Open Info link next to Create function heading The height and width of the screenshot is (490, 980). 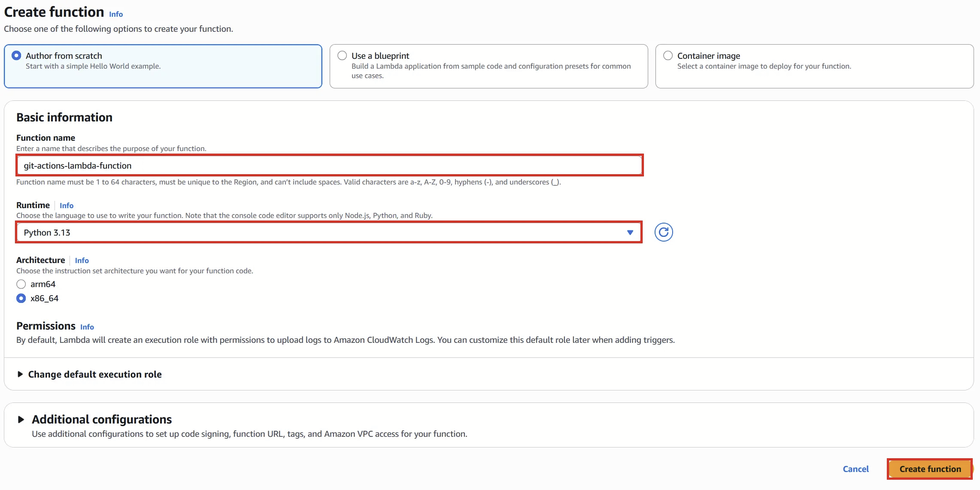[116, 14]
